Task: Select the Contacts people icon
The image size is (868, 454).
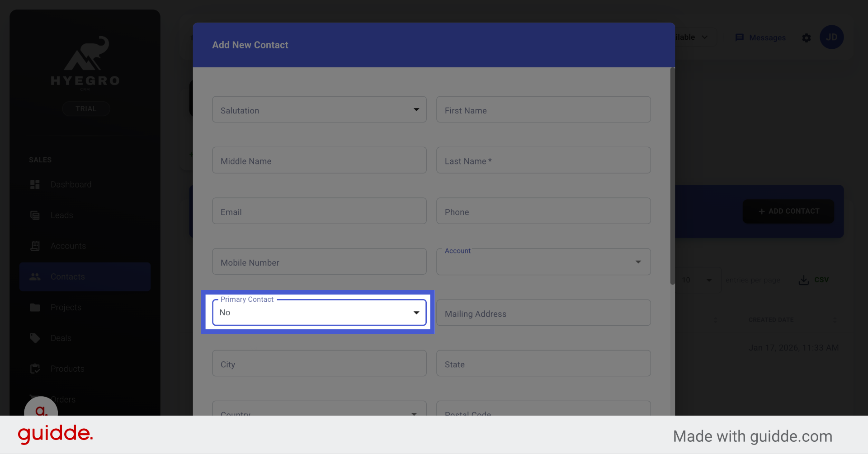Action: (35, 276)
